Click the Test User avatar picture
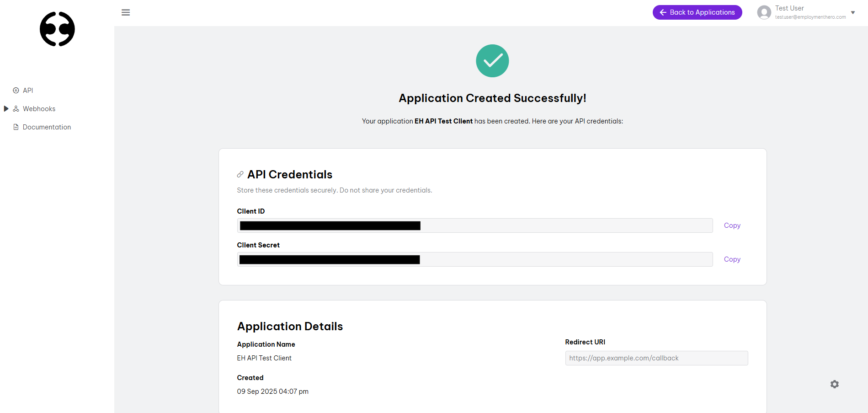The width and height of the screenshot is (868, 413). (x=763, y=12)
